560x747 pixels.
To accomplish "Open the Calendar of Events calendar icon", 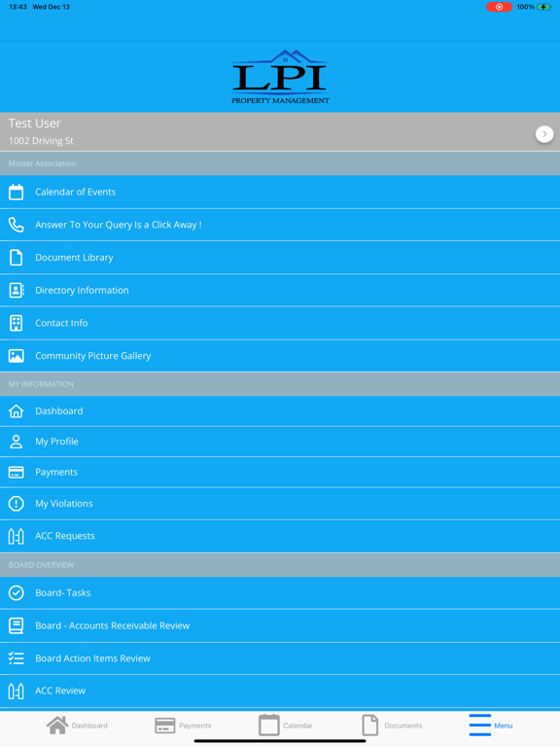I will click(17, 192).
